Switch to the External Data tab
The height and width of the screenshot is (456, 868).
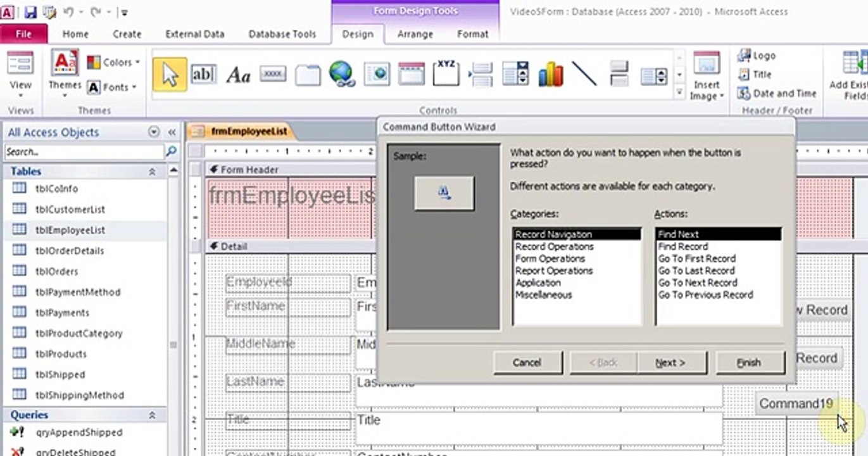[195, 34]
